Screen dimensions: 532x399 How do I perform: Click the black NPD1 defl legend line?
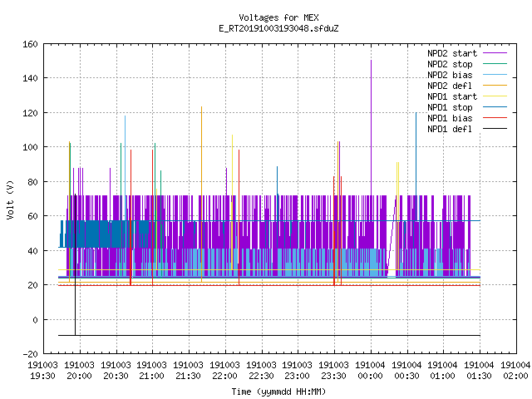[495, 129]
